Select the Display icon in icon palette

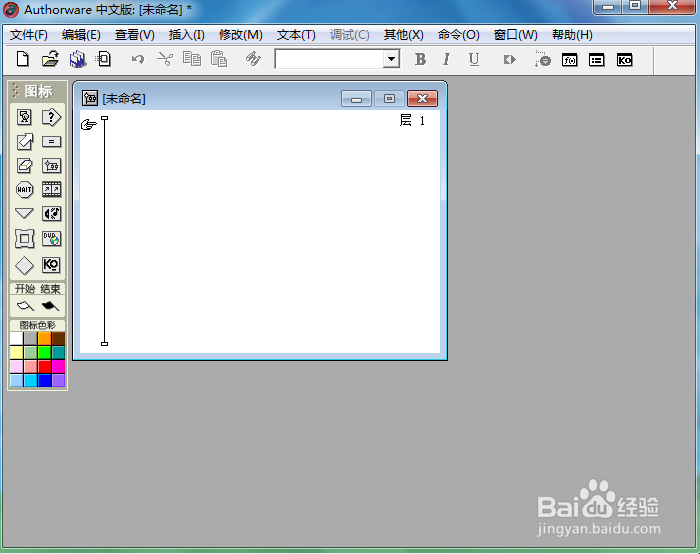[25, 117]
